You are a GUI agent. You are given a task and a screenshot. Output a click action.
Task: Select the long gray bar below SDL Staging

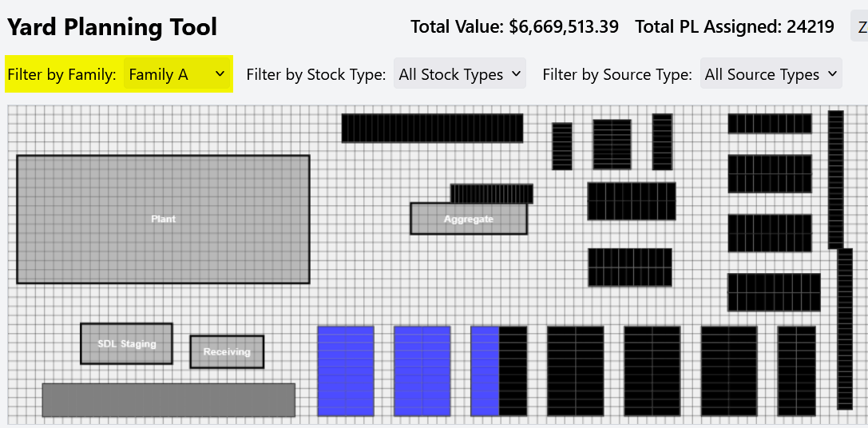pyautogui.click(x=168, y=400)
